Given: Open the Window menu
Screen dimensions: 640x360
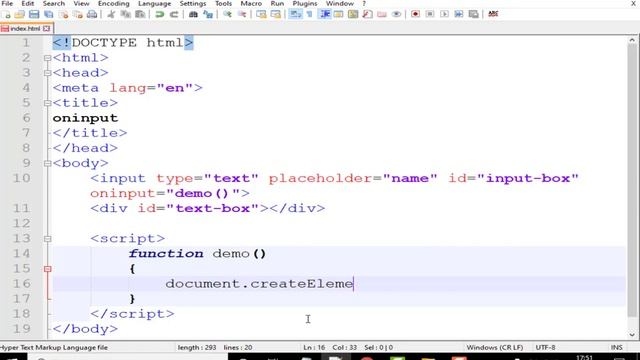Looking at the screenshot, I should pyautogui.click(x=340, y=4).
